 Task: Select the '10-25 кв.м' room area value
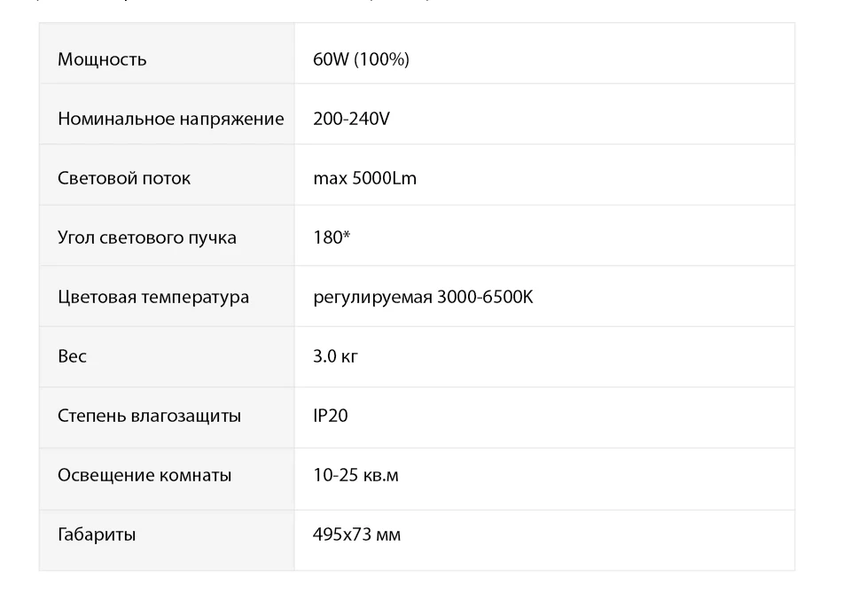point(355,475)
